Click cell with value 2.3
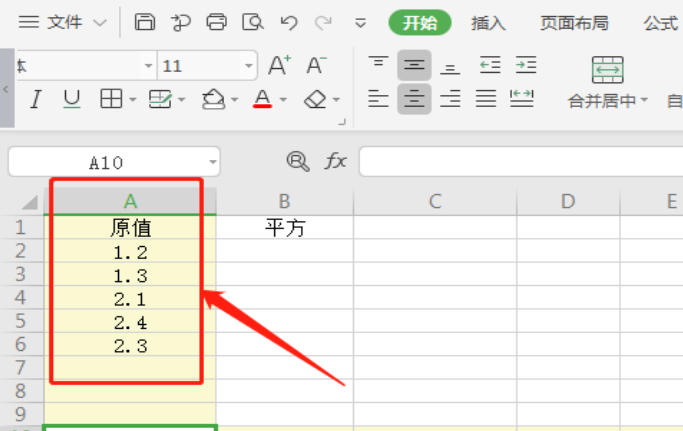 click(130, 345)
